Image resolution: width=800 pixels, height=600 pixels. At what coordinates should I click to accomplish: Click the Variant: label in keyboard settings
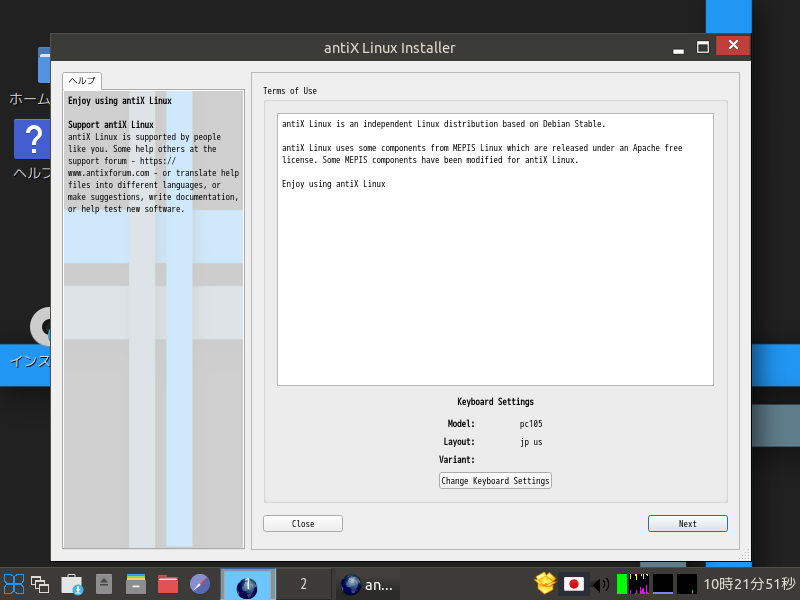click(x=457, y=460)
